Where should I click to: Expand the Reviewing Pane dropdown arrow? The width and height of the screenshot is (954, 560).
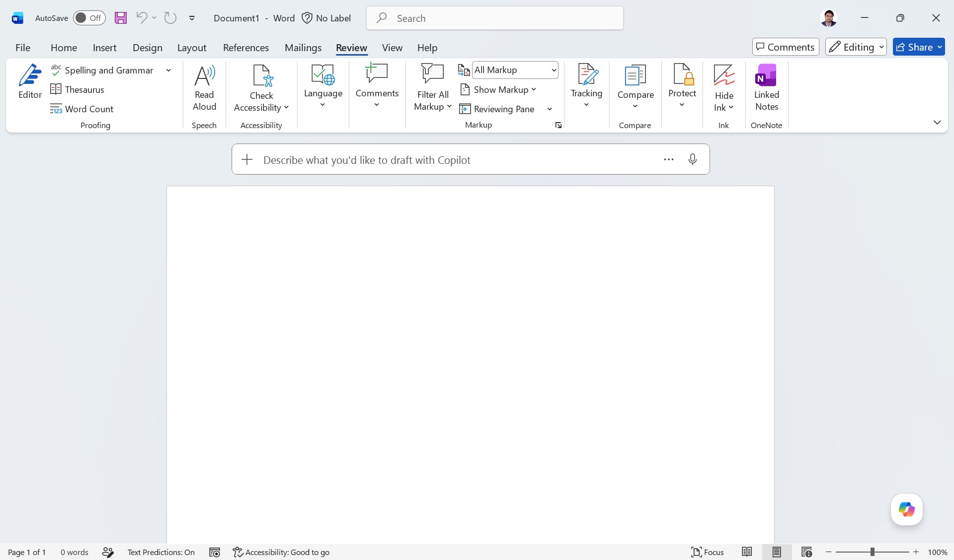pyautogui.click(x=550, y=109)
